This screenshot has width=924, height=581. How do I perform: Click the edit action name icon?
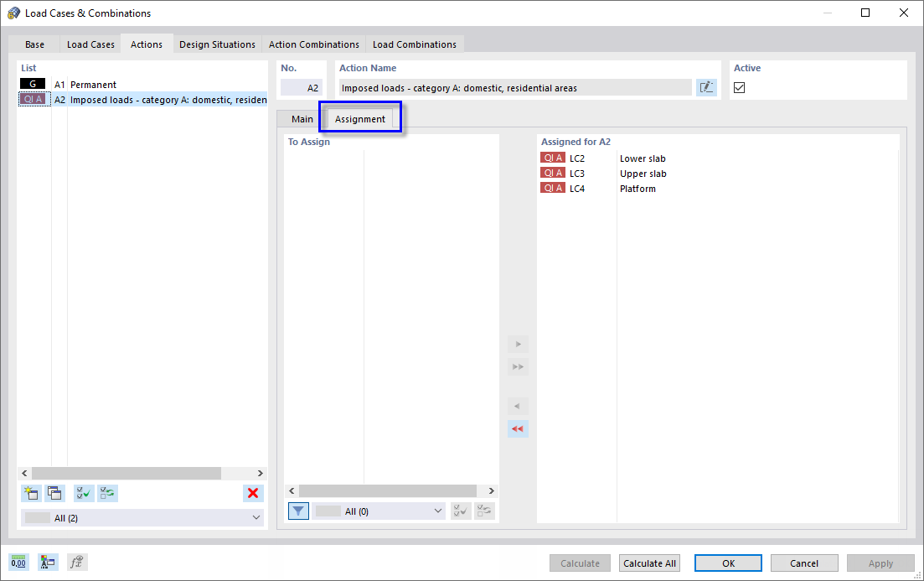[706, 88]
